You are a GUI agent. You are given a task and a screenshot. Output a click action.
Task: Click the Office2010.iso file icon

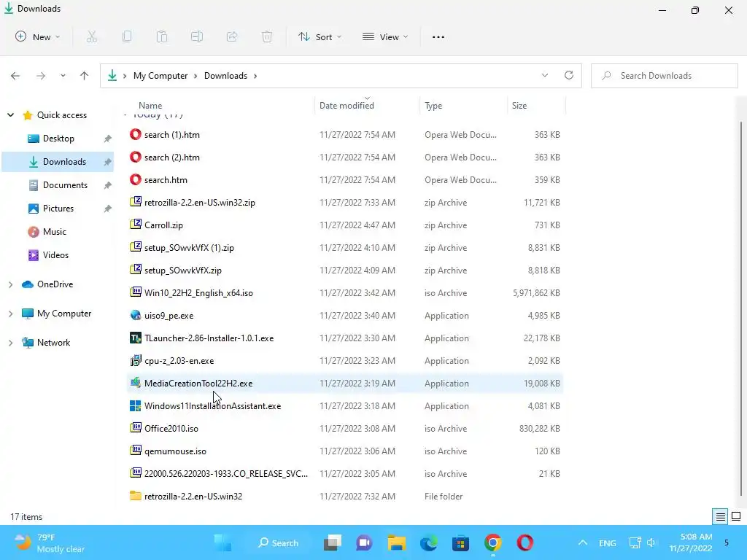(x=135, y=427)
